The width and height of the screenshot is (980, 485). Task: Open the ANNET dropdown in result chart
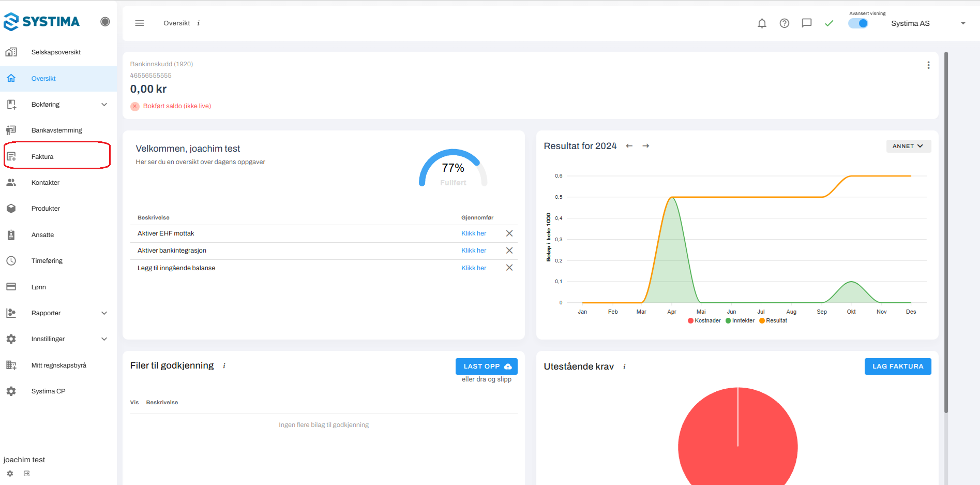pyautogui.click(x=908, y=146)
